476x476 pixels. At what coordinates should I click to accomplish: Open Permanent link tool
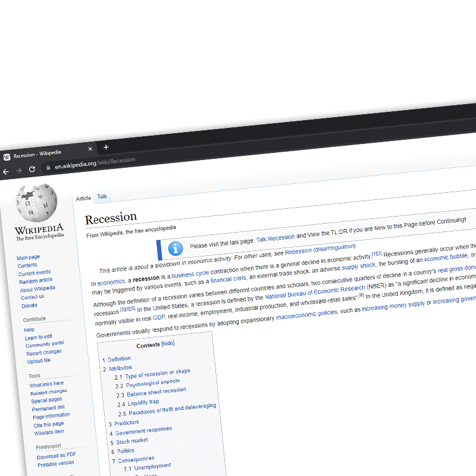(49, 408)
